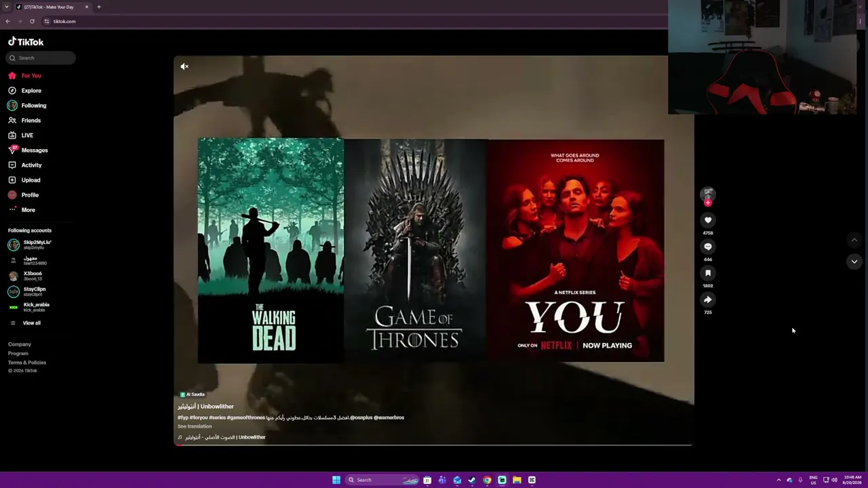Click See translation under the caption
Image resolution: width=868 pixels, height=488 pixels.
pyautogui.click(x=195, y=426)
